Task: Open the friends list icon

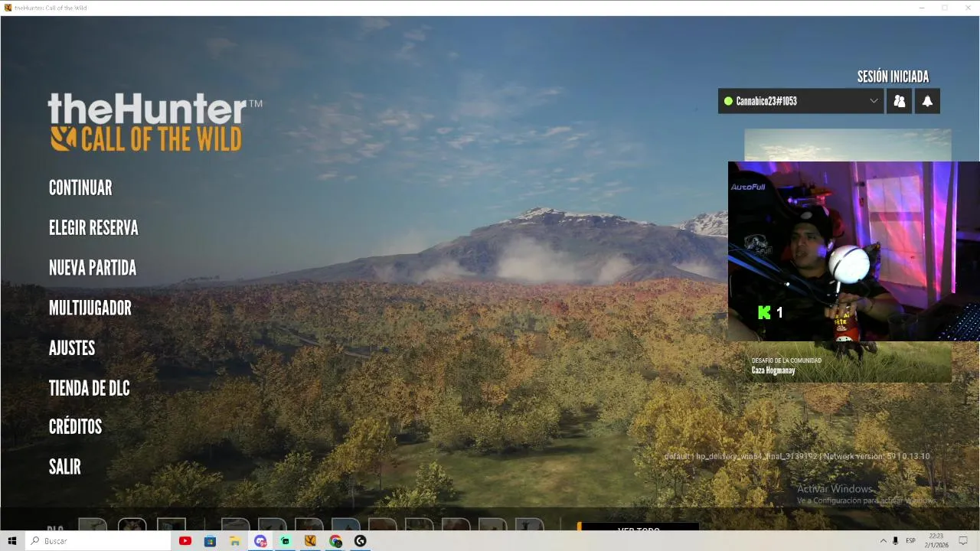Action: click(899, 101)
